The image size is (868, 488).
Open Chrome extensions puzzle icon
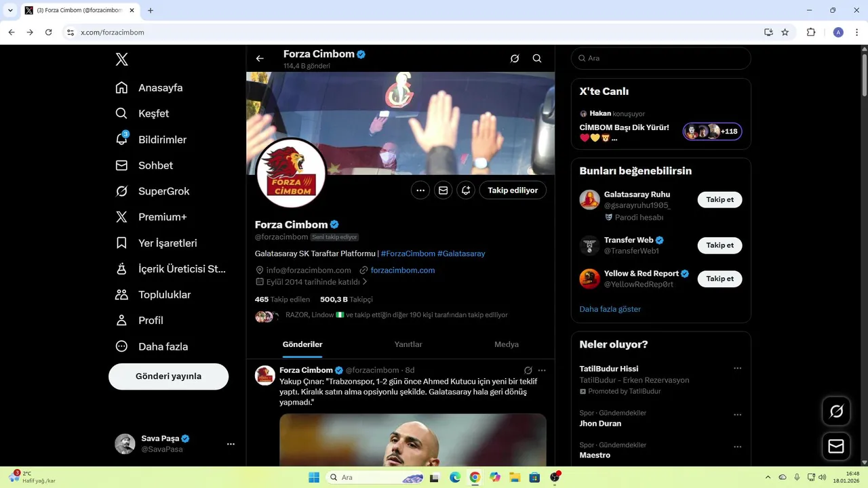811,32
